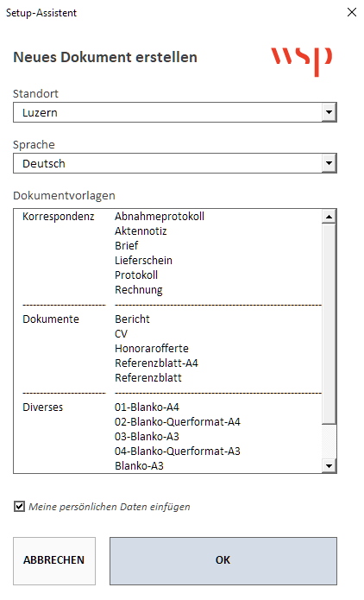Pick the Honorarofferte template
The image size is (364, 600).
[152, 349]
